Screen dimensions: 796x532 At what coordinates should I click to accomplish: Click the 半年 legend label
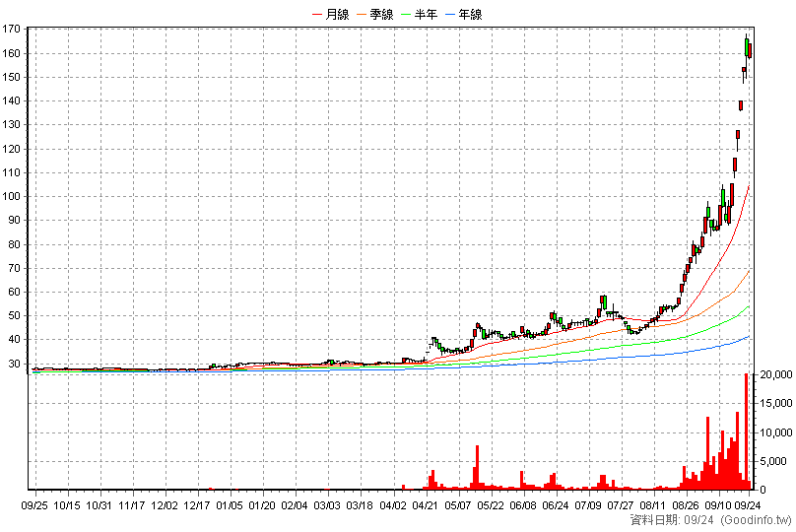(x=426, y=14)
